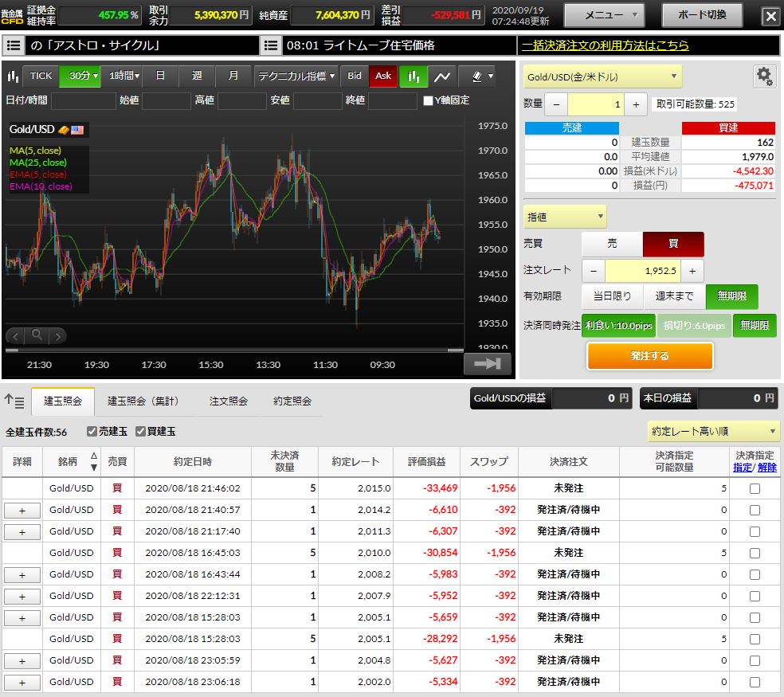Expand details for the 2,004.8 position row
This screenshot has height=697, width=784.
click(22, 661)
